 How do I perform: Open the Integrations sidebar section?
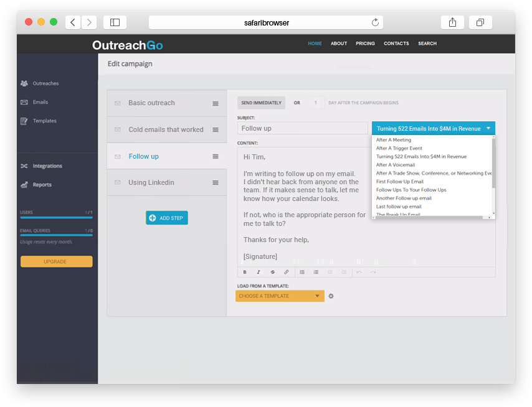tap(41, 166)
